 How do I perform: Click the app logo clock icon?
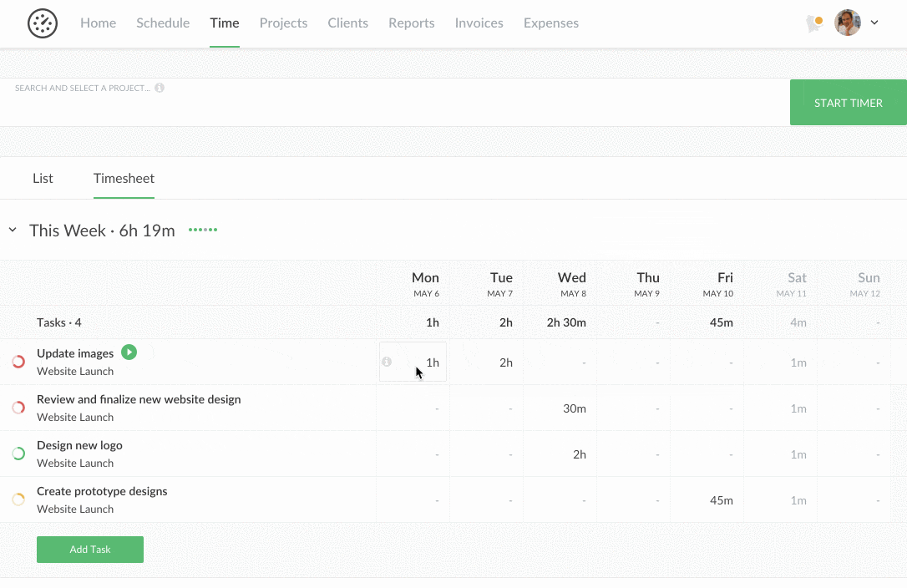tap(43, 23)
